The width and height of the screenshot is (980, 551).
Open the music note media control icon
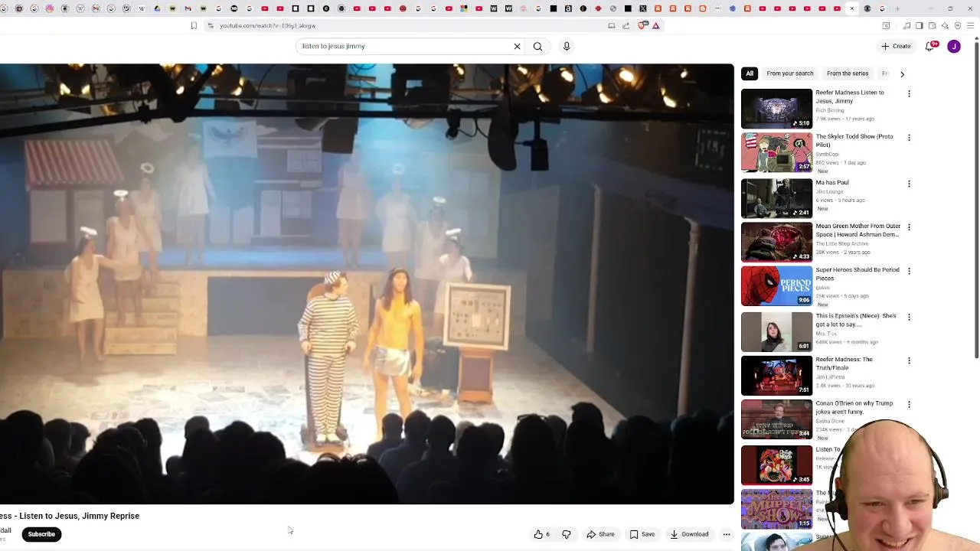click(906, 25)
